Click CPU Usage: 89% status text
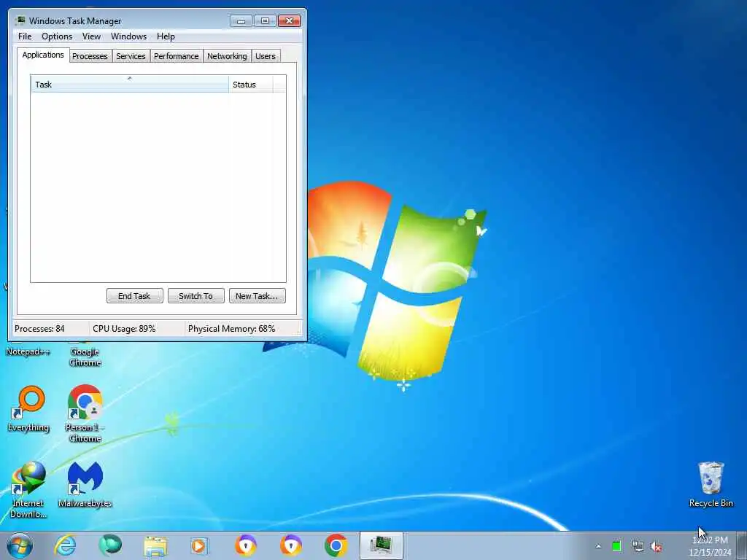Viewport: 747px width, 560px height. click(124, 329)
